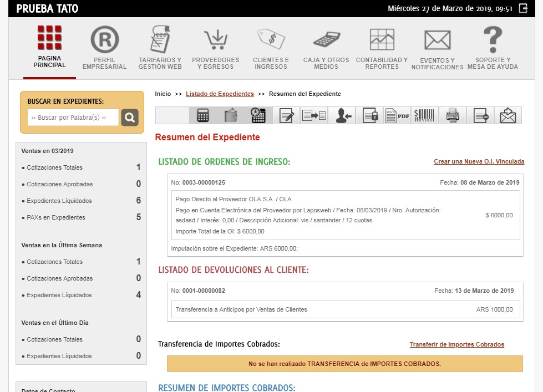Click the edit document pencil icon
543x392 pixels.
click(286, 115)
